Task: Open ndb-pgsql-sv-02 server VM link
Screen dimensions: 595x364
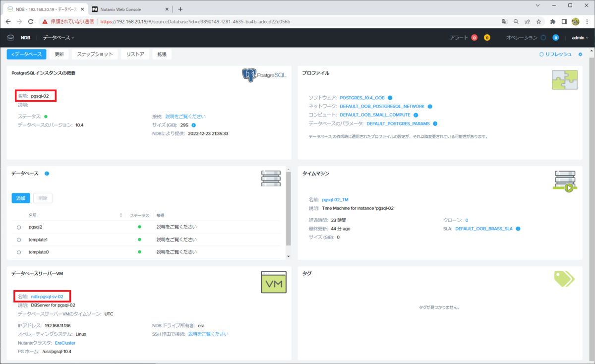Action: (47, 297)
